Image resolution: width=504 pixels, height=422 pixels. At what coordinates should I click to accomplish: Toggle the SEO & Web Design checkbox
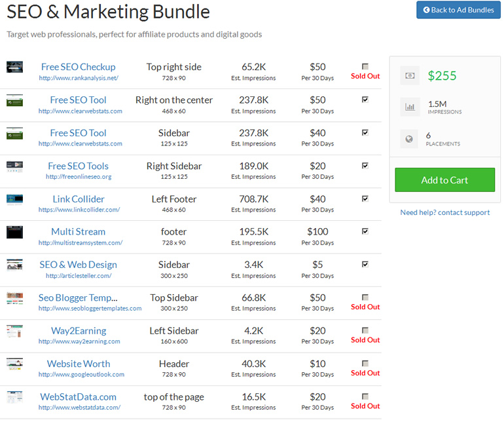click(365, 264)
